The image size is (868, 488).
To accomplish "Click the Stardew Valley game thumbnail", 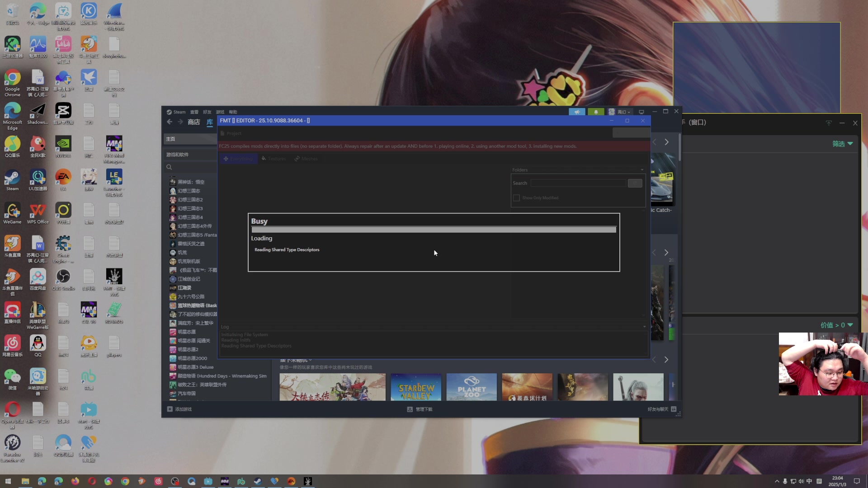I will coord(416,387).
